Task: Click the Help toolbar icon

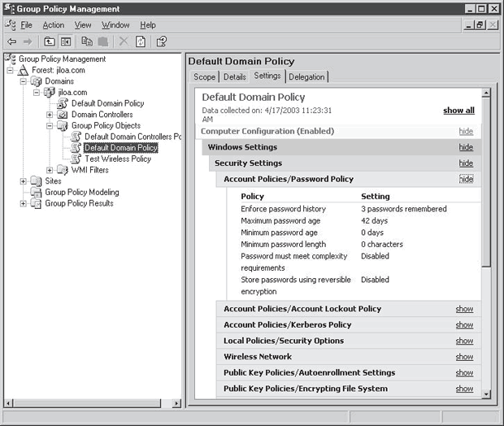Action: pos(161,41)
